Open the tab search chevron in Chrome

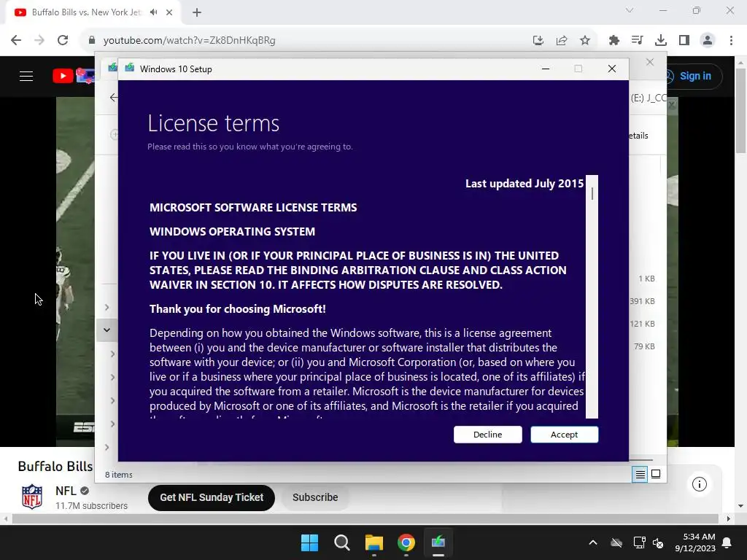pos(630,10)
